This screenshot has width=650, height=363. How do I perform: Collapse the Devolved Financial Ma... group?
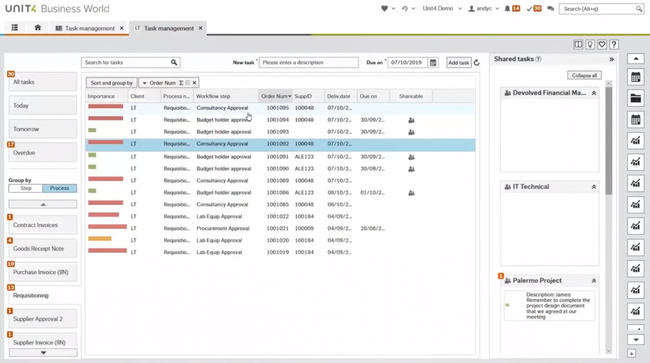click(x=594, y=93)
